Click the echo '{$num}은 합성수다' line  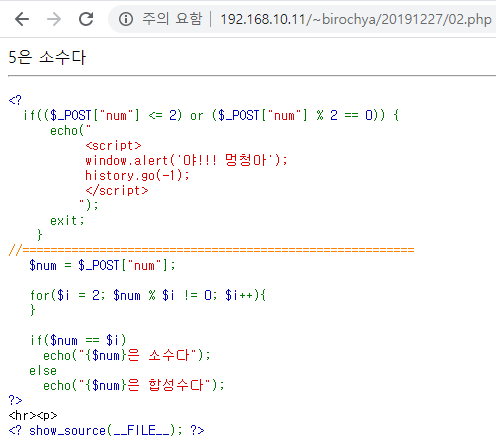(x=134, y=385)
